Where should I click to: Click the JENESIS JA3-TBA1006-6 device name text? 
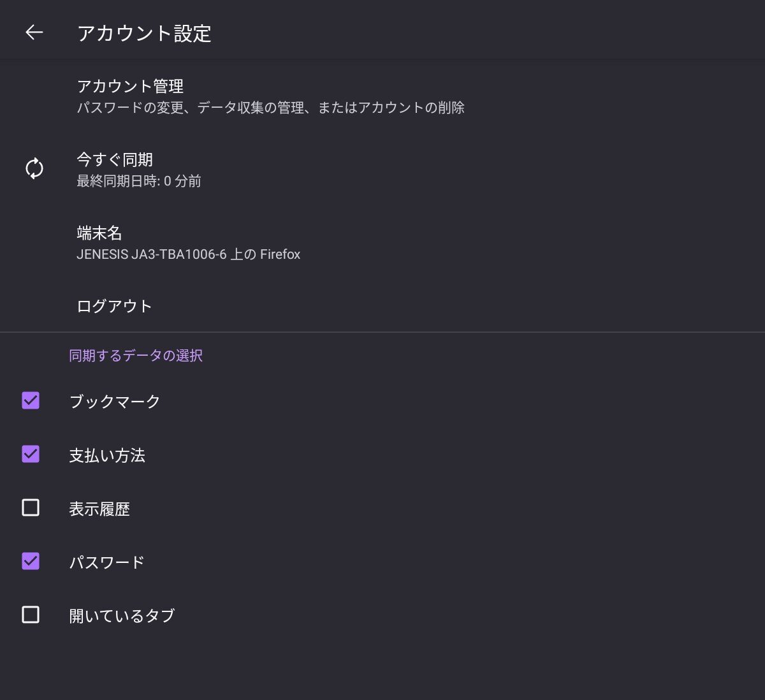[x=188, y=254]
